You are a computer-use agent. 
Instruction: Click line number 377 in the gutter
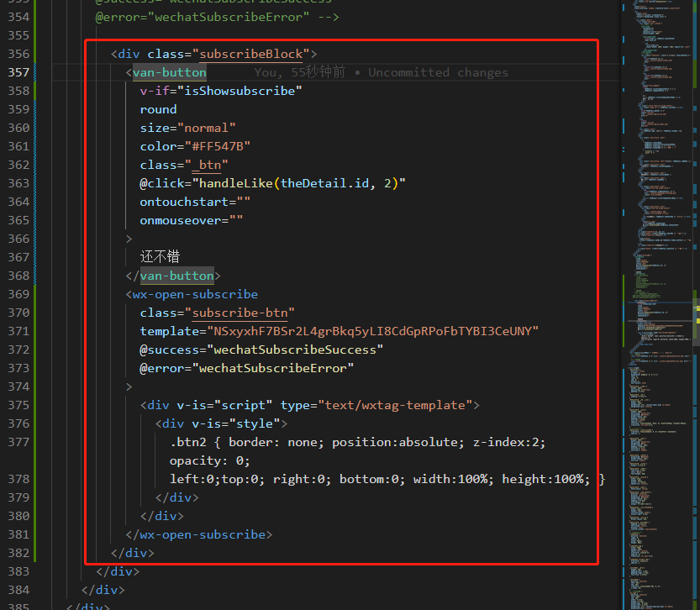pos(18,442)
